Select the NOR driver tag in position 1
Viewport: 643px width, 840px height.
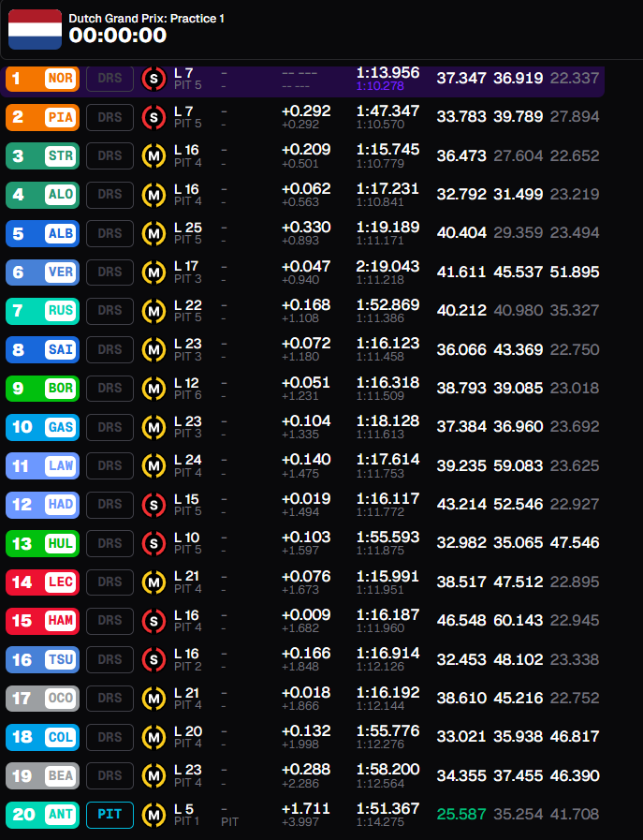point(42,79)
